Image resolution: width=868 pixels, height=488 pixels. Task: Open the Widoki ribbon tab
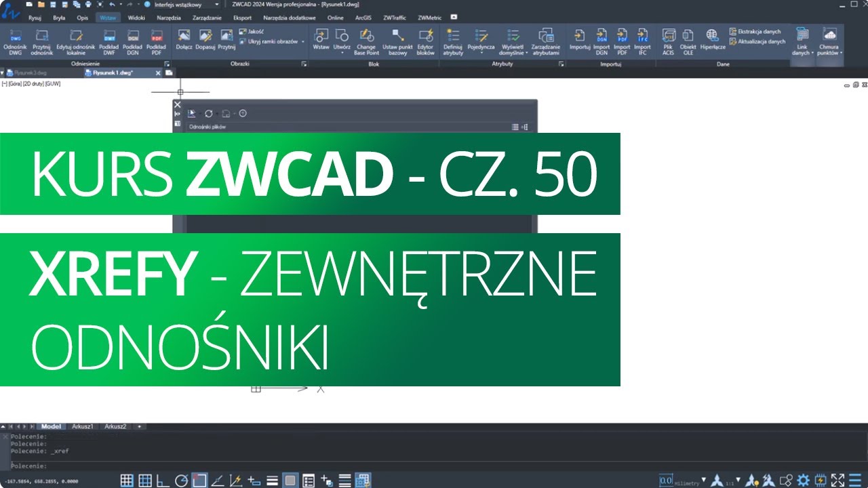(x=136, y=18)
